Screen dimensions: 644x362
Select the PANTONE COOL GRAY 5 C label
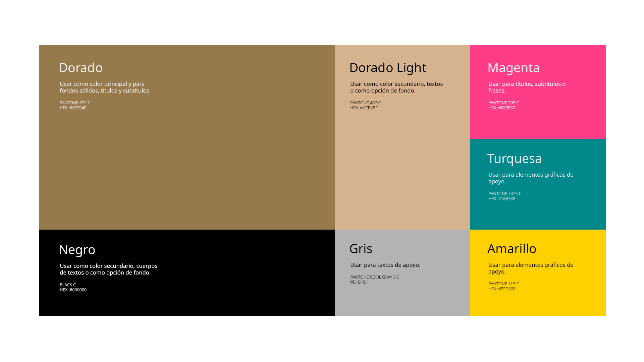(x=375, y=277)
